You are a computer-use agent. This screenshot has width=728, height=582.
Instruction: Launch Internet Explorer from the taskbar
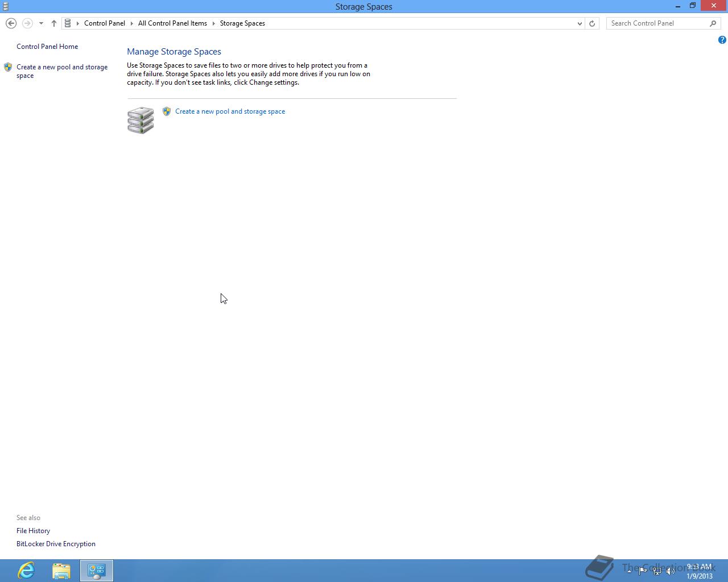[x=26, y=570]
